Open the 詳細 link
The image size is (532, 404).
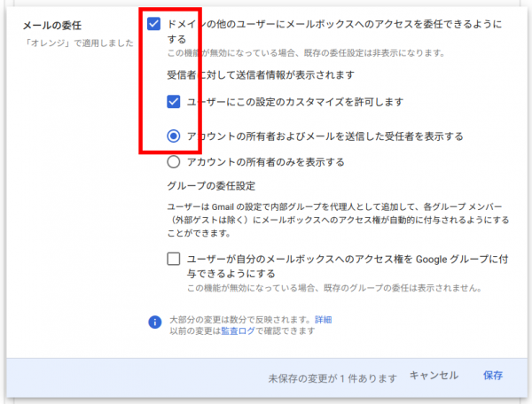[x=323, y=319]
